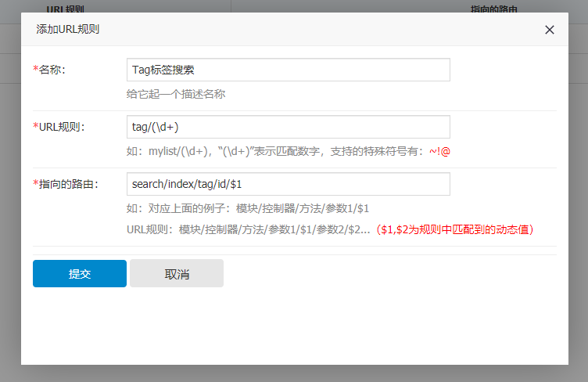588x382 pixels.
Task: Click the URL规则 label in the form
Action: (61, 127)
